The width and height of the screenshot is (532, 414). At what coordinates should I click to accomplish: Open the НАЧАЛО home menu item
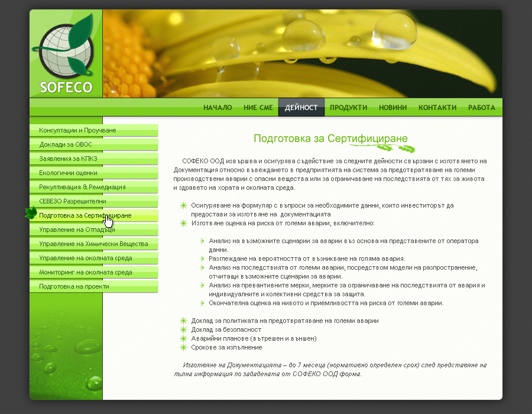[218, 108]
